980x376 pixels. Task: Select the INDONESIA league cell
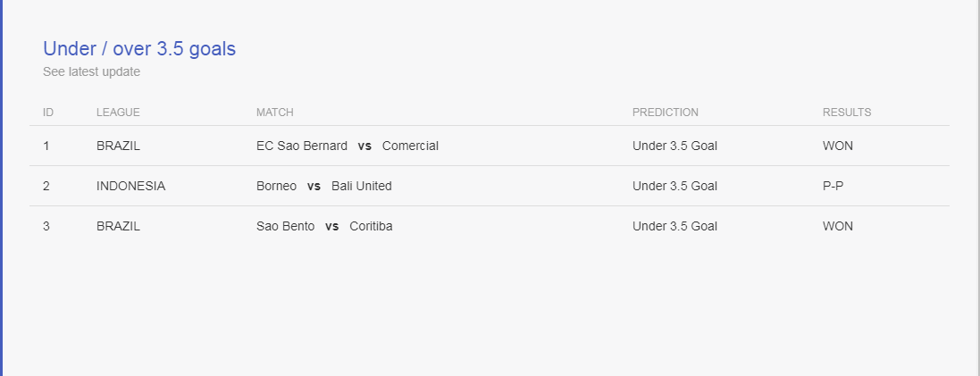point(130,186)
